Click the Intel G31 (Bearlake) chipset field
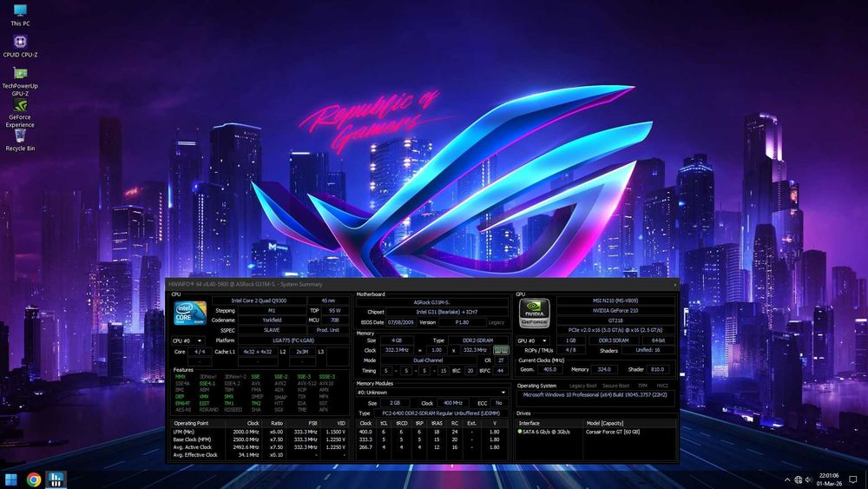 pos(447,313)
